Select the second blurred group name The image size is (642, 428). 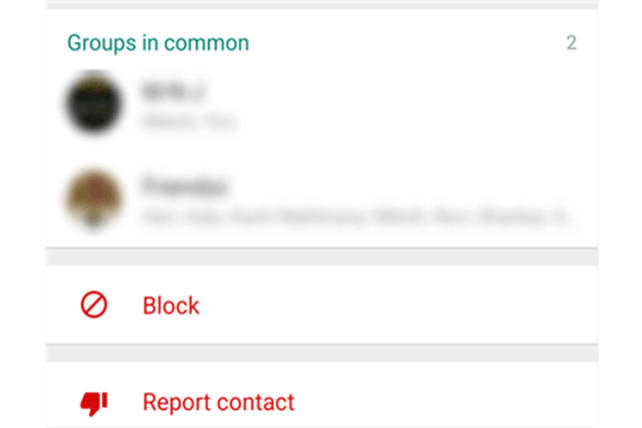(184, 186)
